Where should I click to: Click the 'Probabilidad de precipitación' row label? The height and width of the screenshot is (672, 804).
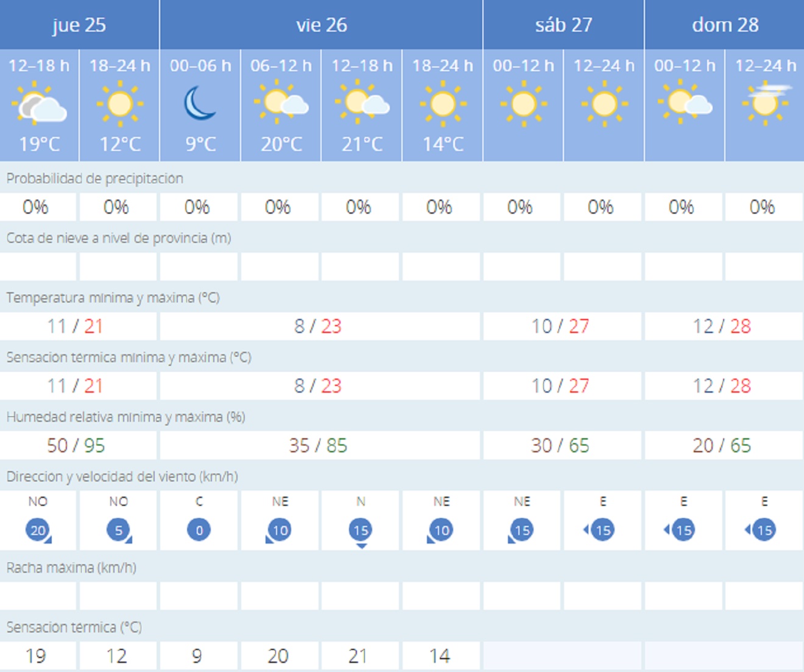click(x=94, y=178)
